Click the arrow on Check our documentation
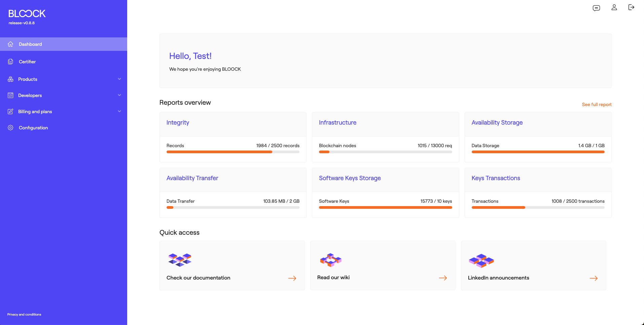Viewport: 644px width, 325px height. pyautogui.click(x=292, y=278)
